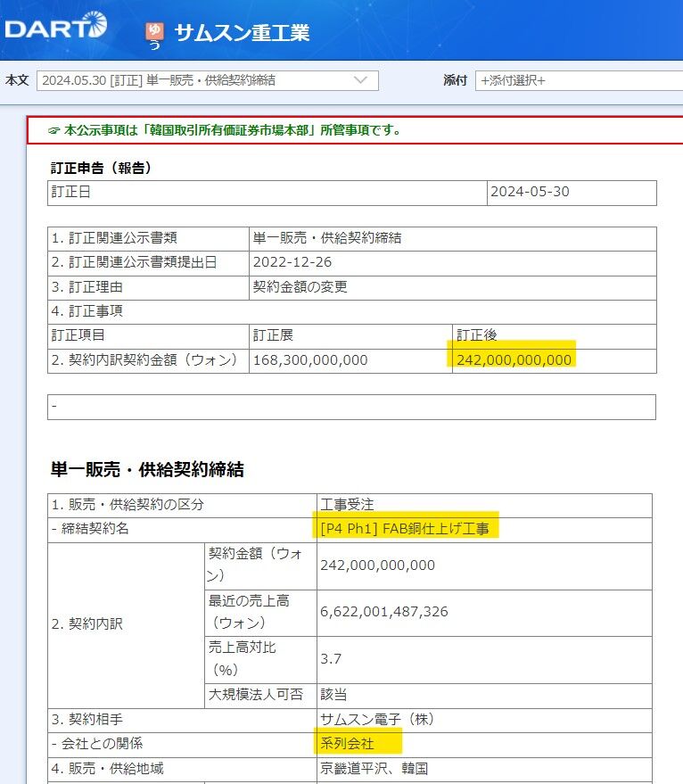Click the chevron arrow of 本文 selector

pyautogui.click(x=360, y=80)
